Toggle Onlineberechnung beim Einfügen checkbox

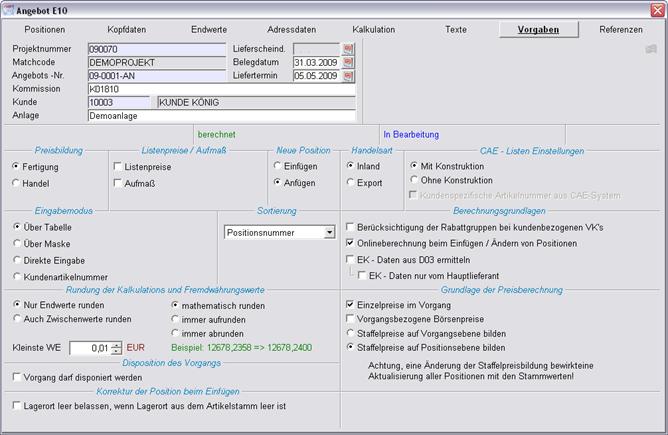point(350,243)
